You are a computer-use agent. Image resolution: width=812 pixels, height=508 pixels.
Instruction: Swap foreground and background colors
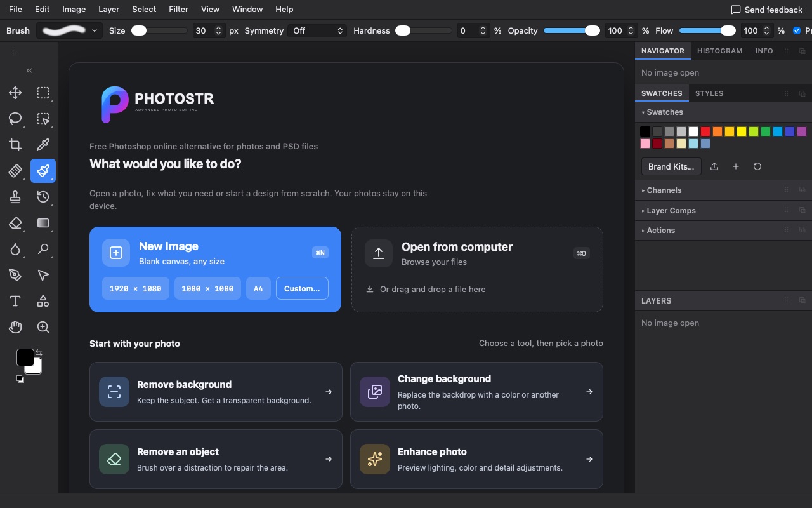click(x=39, y=352)
